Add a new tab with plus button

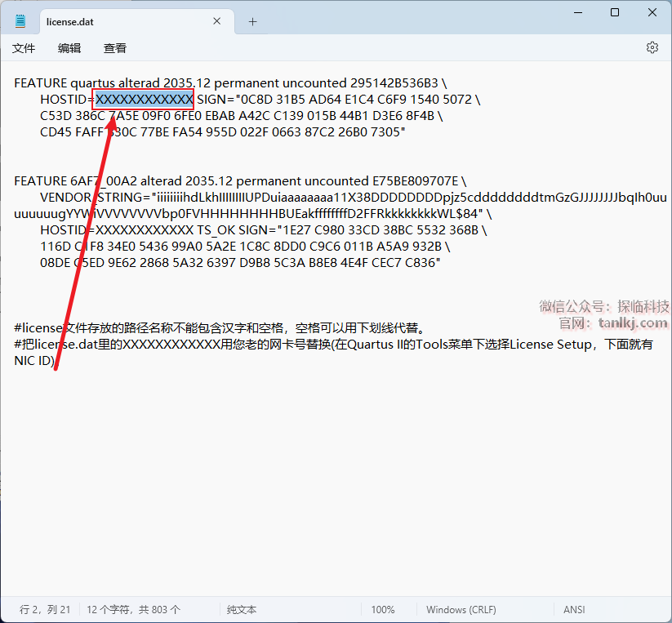(252, 21)
